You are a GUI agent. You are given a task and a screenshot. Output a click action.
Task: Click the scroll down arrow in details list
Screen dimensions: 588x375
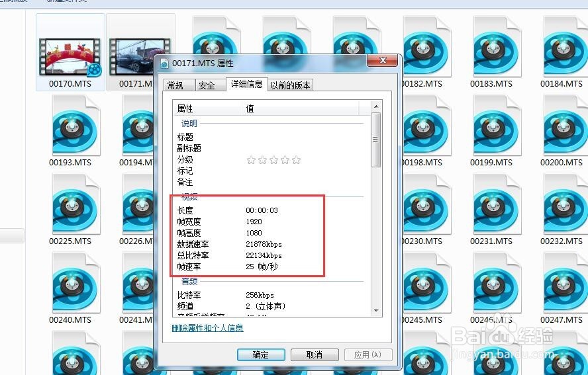pyautogui.click(x=376, y=311)
